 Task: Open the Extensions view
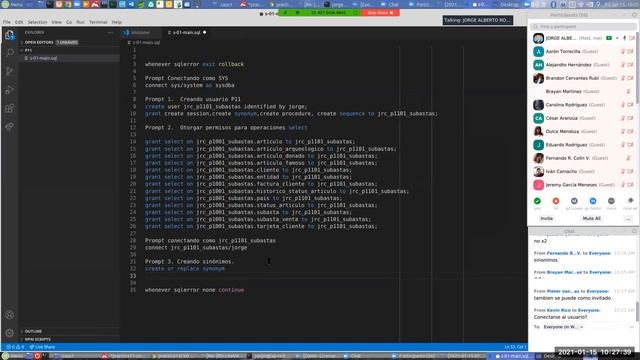click(x=10, y=108)
